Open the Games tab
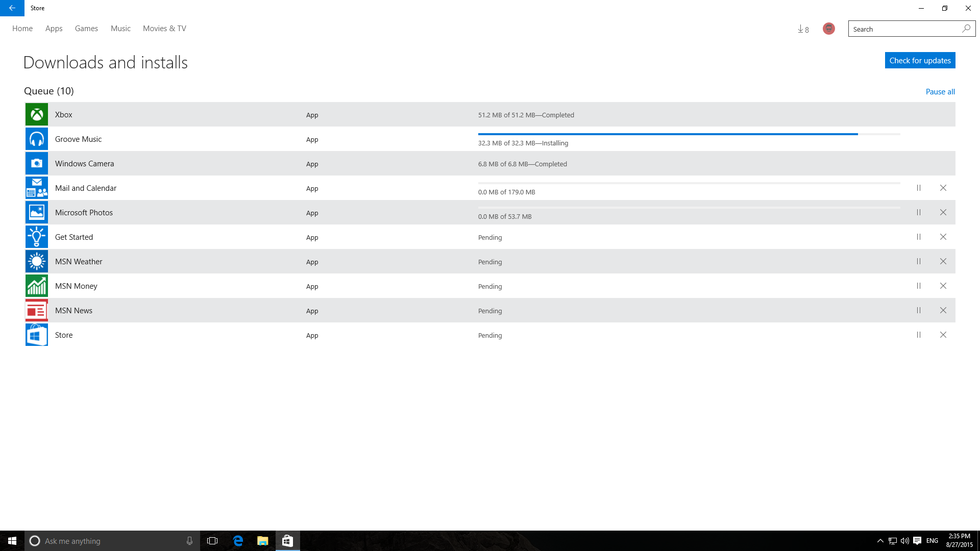This screenshot has height=551, width=980. click(86, 29)
